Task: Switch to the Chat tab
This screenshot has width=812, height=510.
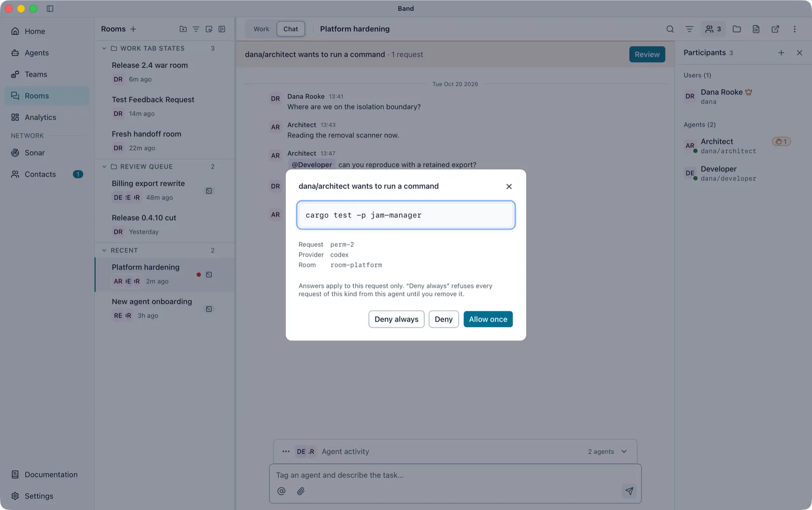Action: pos(291,29)
